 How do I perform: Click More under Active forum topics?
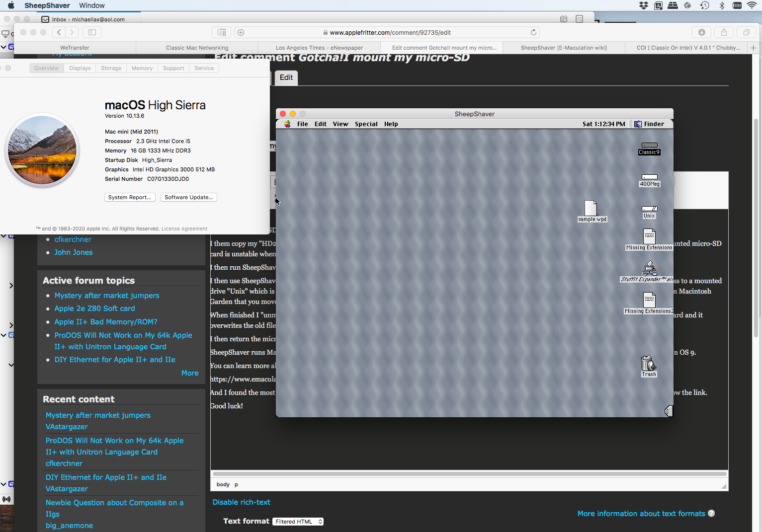point(190,373)
